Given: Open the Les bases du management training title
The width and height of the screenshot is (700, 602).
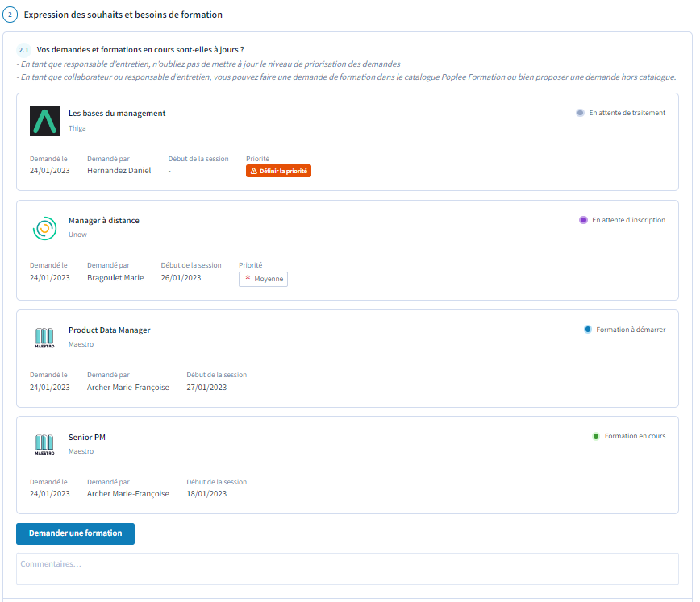Looking at the screenshot, I should pos(117,114).
